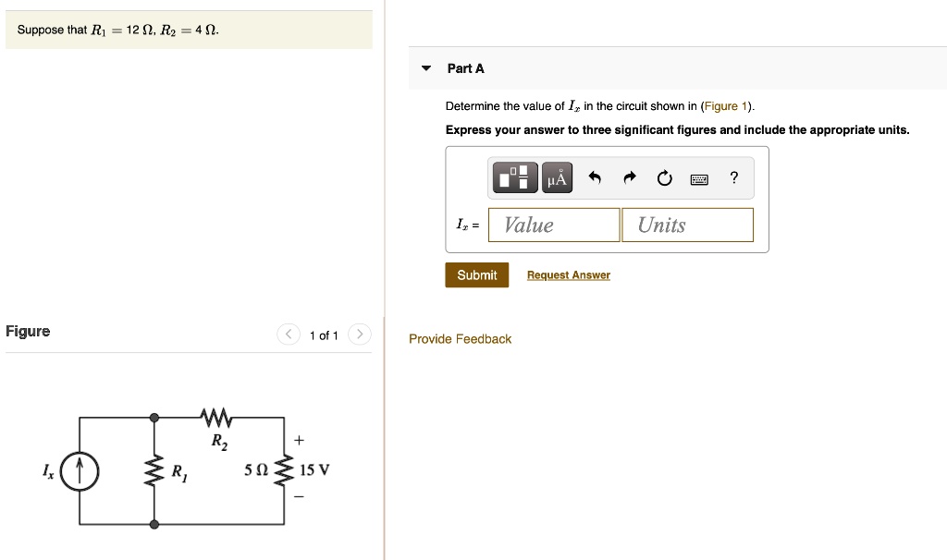947x560 pixels.
Task: Reset the answer with the circular reset icon
Action: pos(664,177)
